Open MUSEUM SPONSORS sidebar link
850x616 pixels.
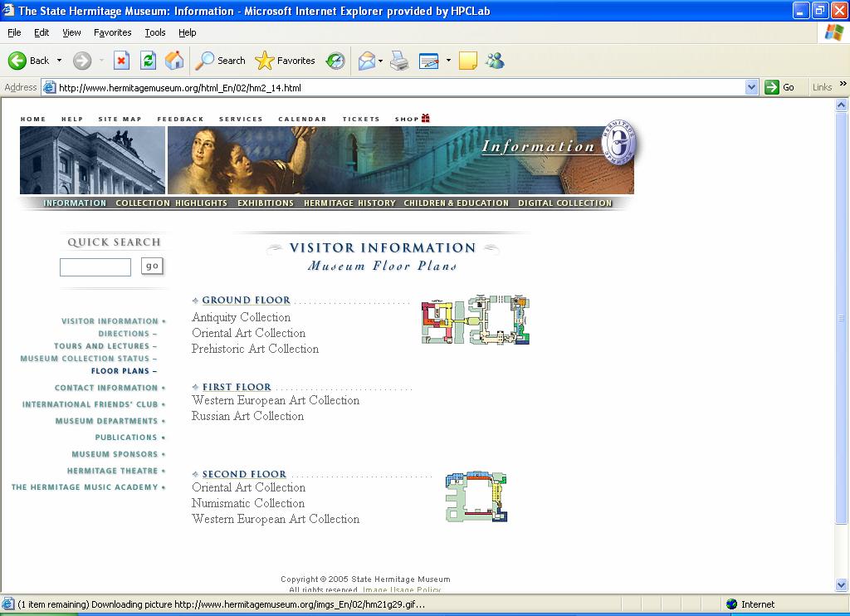coord(115,454)
